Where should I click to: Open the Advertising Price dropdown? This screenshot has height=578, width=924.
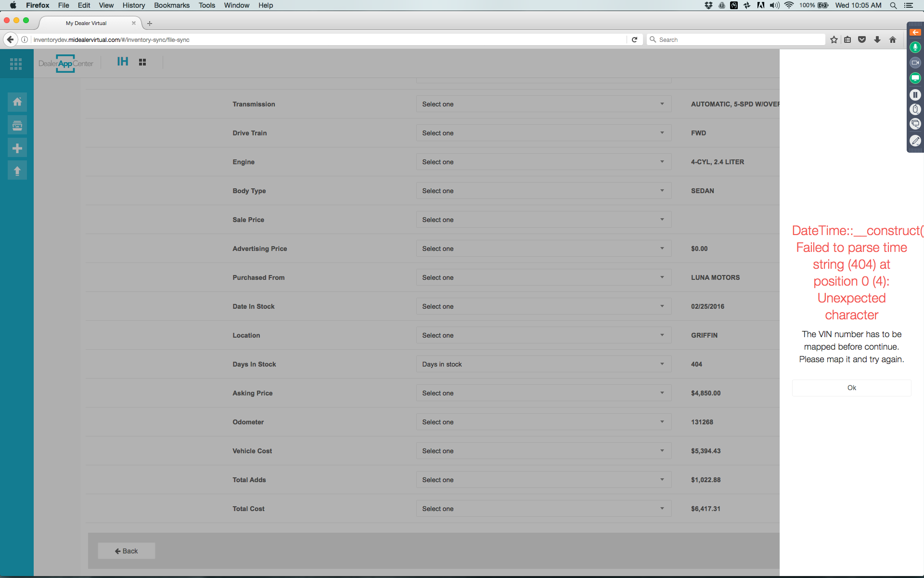pyautogui.click(x=544, y=249)
